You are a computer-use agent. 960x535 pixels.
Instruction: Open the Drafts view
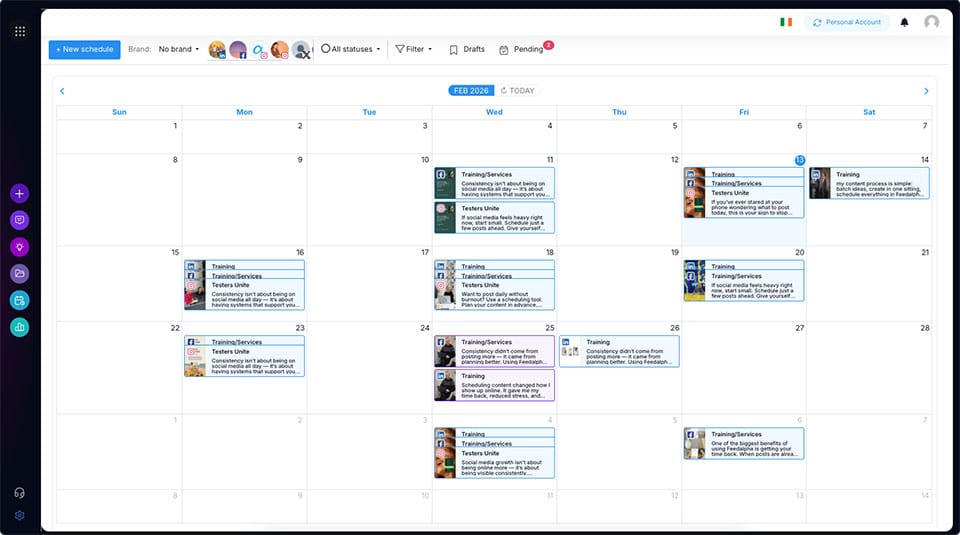pyautogui.click(x=467, y=50)
